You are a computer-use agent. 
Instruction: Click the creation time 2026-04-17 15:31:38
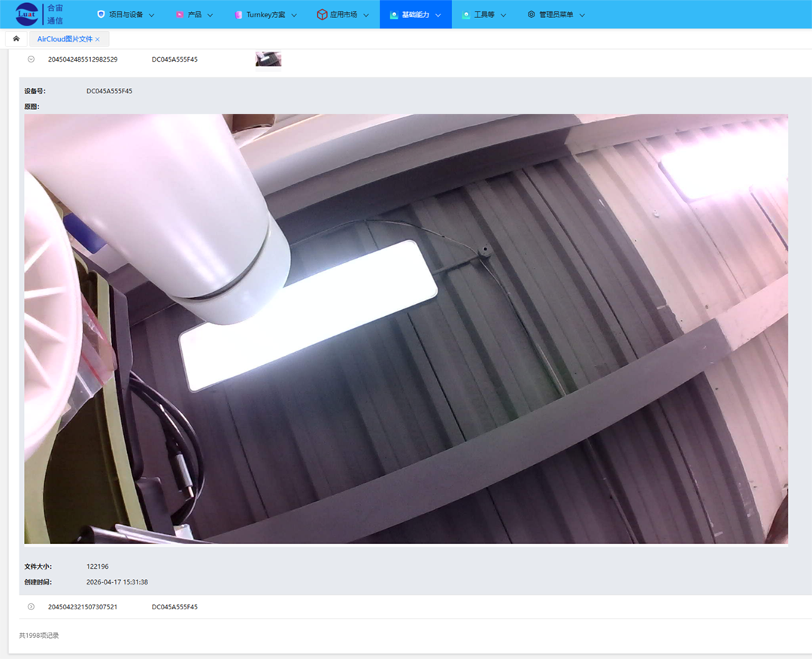pyautogui.click(x=117, y=582)
